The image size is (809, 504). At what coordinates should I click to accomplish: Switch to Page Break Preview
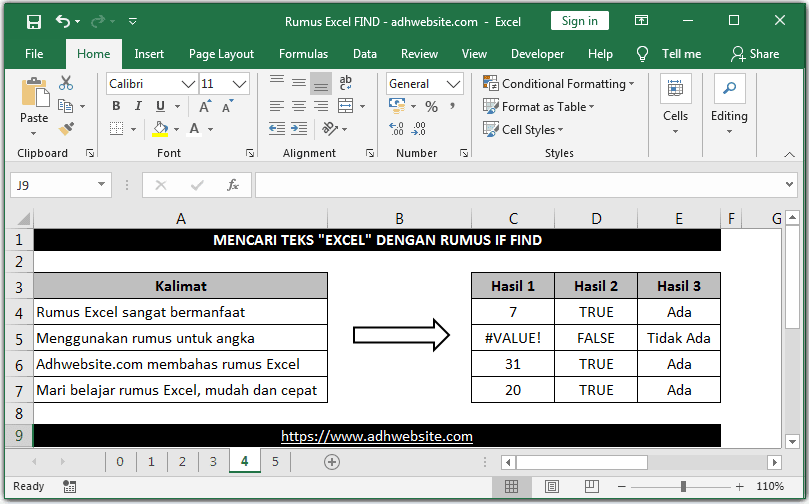[592, 486]
